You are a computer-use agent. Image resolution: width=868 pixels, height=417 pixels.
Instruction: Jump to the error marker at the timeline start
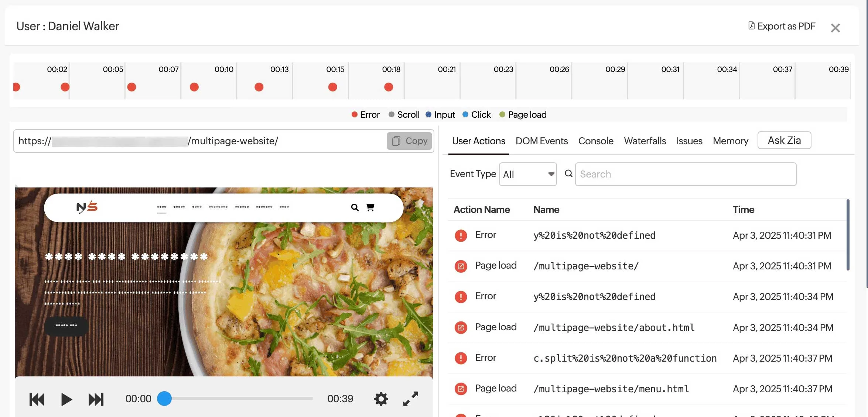pyautogui.click(x=16, y=87)
